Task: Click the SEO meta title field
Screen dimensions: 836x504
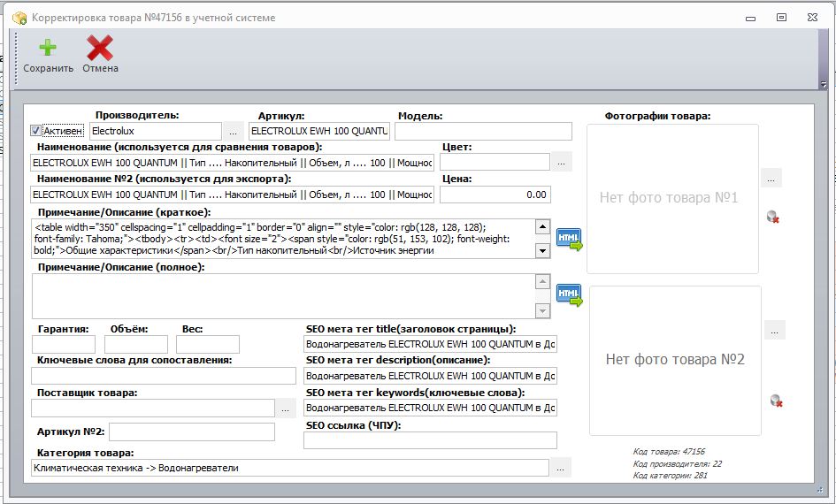Action: (430, 344)
